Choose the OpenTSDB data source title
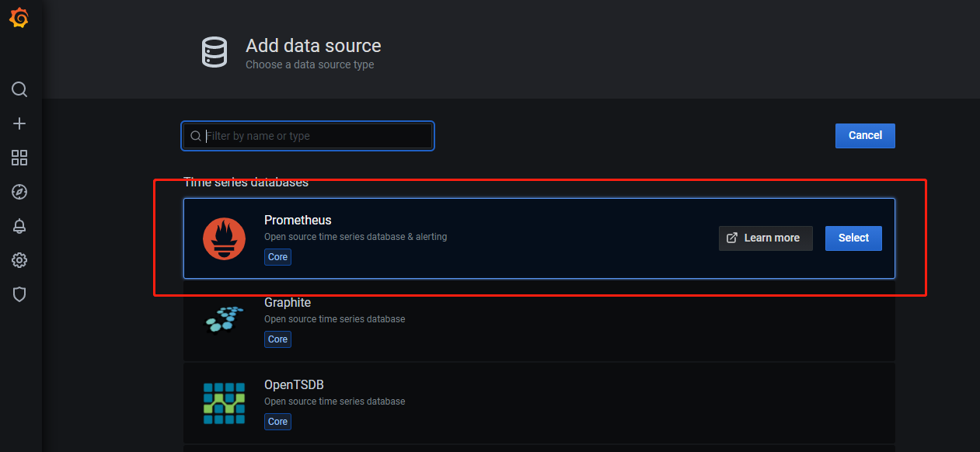The image size is (980, 452). 294,385
